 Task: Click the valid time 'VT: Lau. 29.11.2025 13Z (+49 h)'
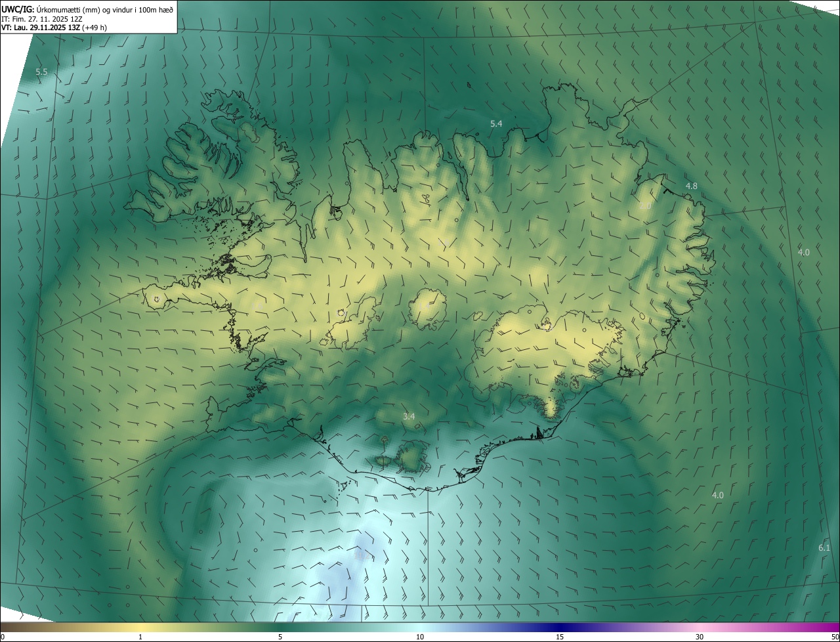pyautogui.click(x=54, y=28)
